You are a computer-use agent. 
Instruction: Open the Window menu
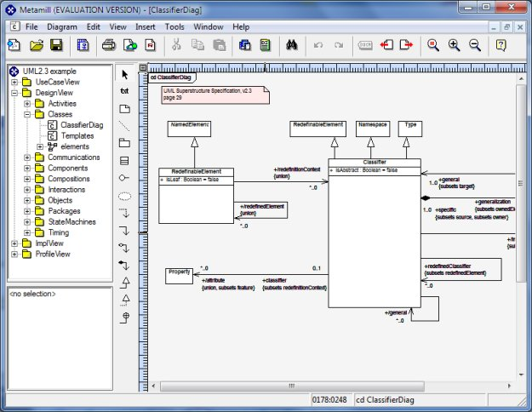[209, 26]
